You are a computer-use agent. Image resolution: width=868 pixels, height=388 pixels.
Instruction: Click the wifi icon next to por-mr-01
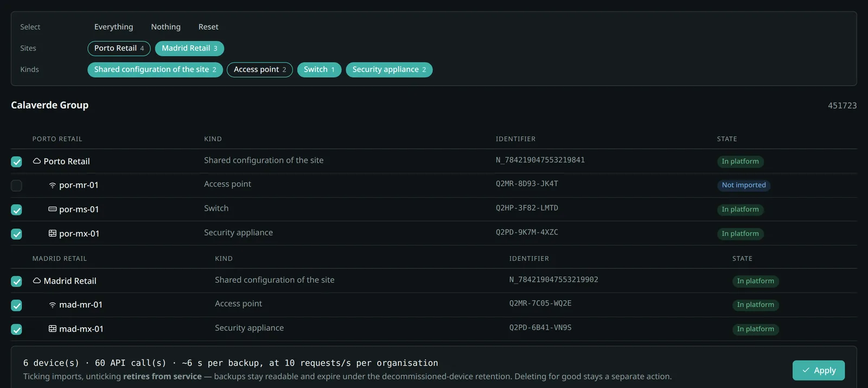tap(53, 185)
